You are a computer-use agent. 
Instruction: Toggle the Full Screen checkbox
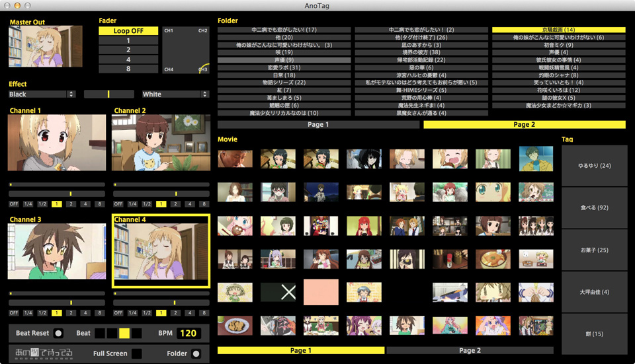pyautogui.click(x=136, y=353)
